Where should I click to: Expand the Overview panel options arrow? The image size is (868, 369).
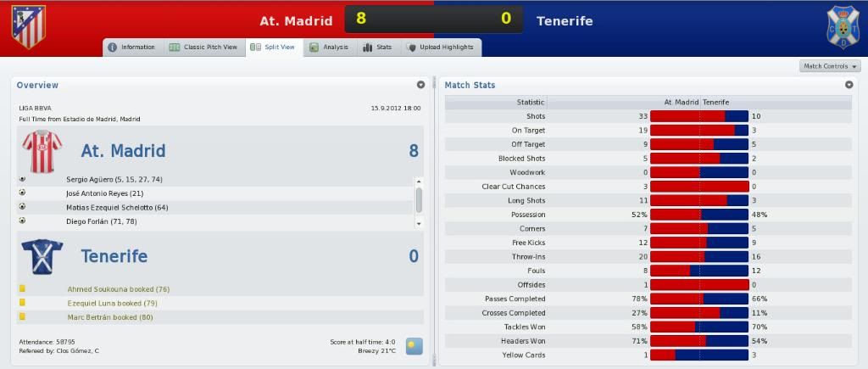(x=420, y=85)
